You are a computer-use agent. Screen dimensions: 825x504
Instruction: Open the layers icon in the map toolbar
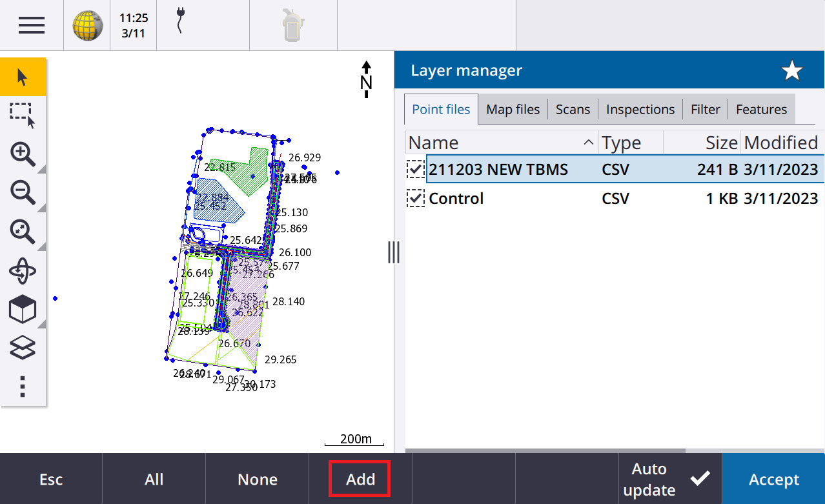(23, 347)
